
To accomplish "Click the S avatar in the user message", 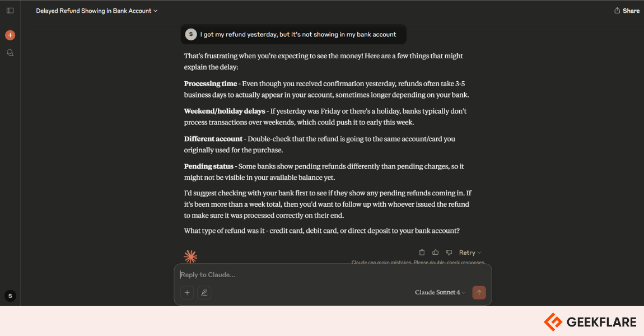I will 190,35.
